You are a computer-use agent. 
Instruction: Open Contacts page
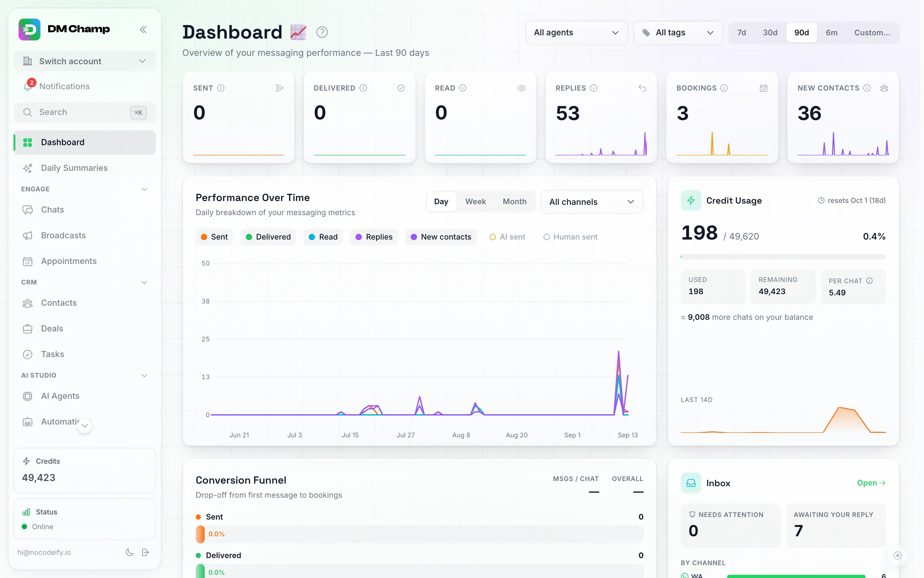pyautogui.click(x=84, y=303)
